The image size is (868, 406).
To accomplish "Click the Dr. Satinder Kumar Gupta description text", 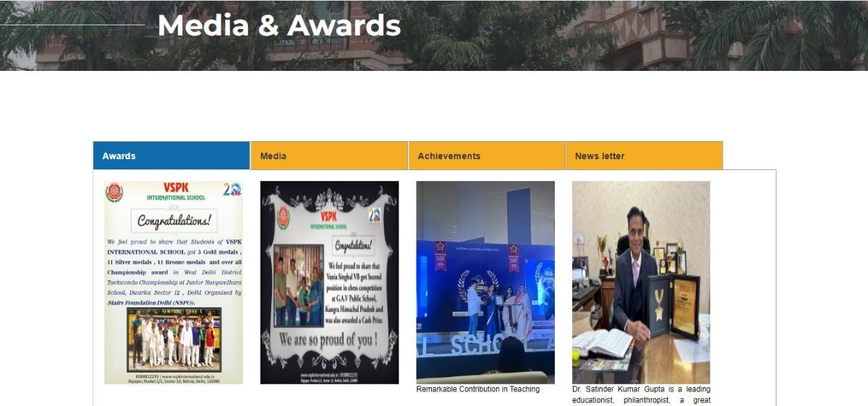I will (641, 394).
